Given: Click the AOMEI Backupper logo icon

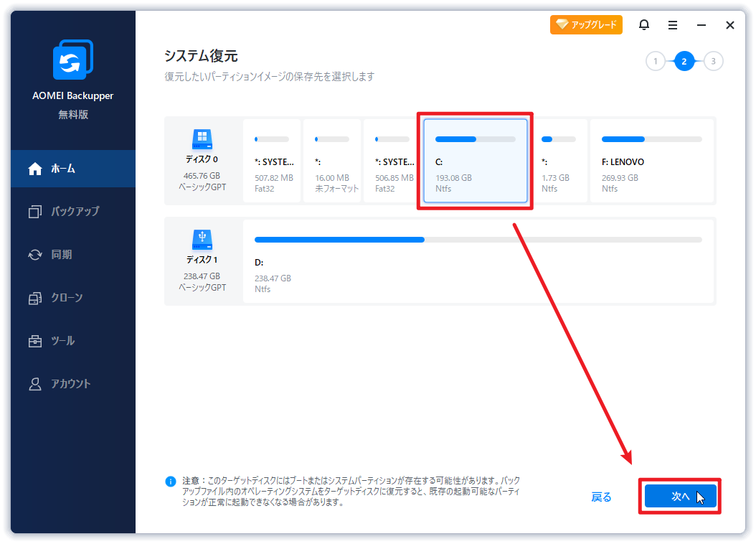Looking at the screenshot, I should [x=72, y=60].
